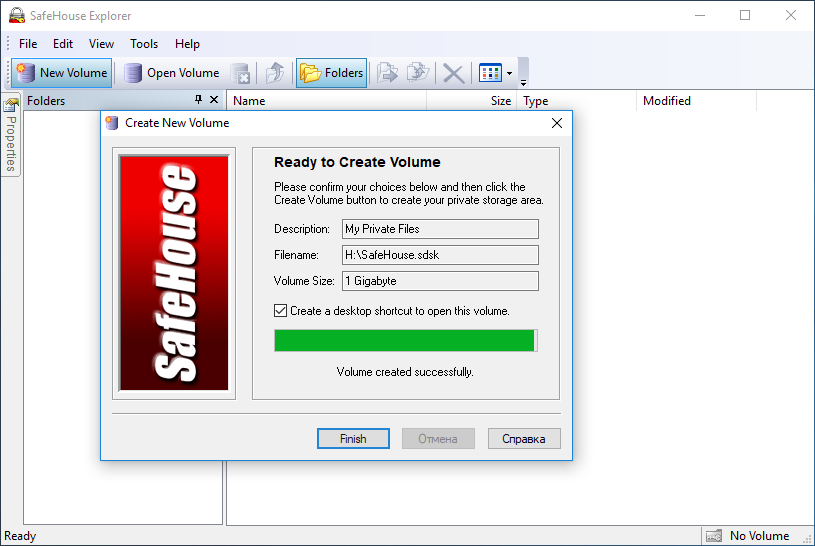Click the Open Volume toolbar button

click(x=172, y=73)
